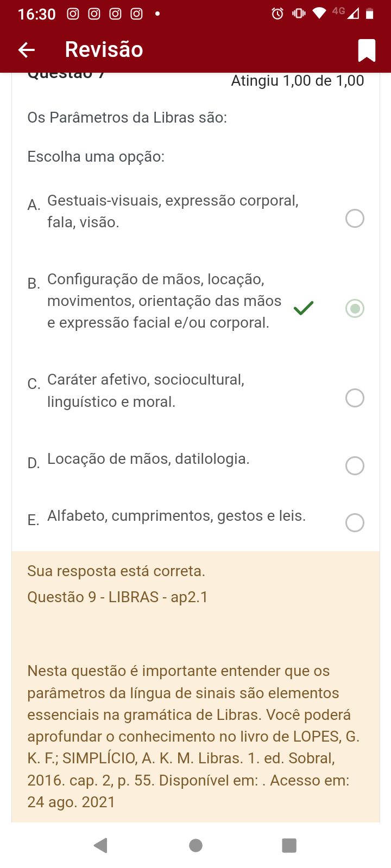Tap the bookmark icon in the header
This screenshot has height=868, width=391.
(x=367, y=50)
